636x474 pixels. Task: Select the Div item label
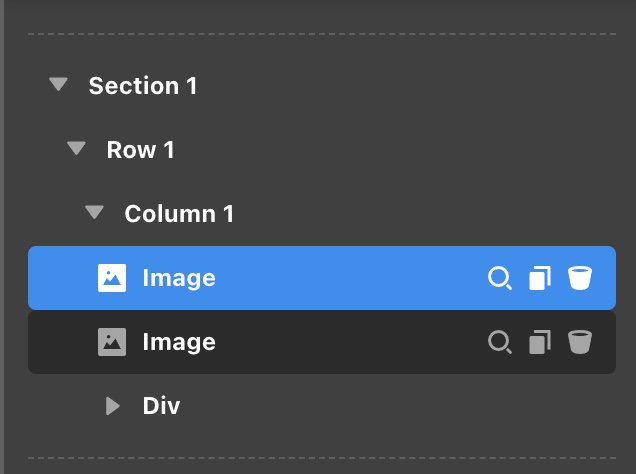(x=161, y=405)
